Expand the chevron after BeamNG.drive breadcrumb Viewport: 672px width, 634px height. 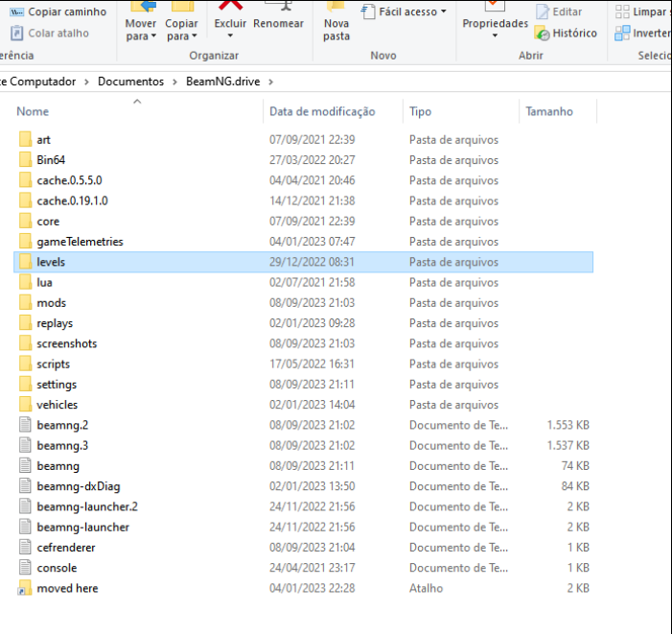[271, 82]
